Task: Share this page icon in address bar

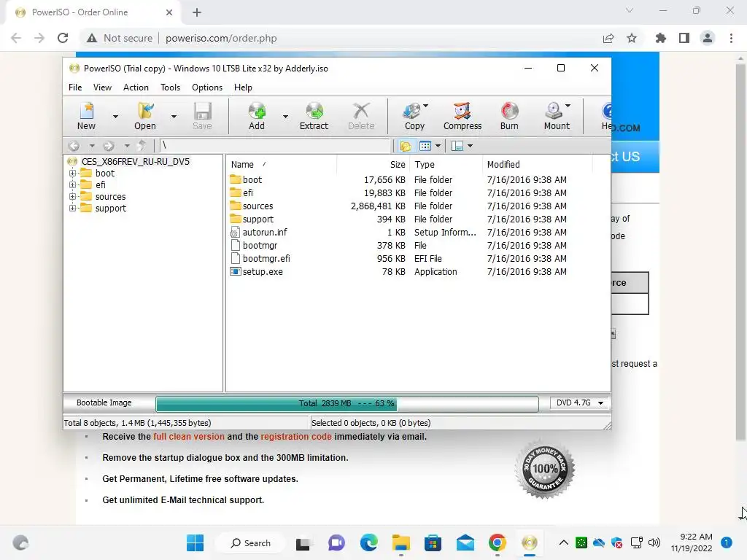Action: tap(608, 38)
